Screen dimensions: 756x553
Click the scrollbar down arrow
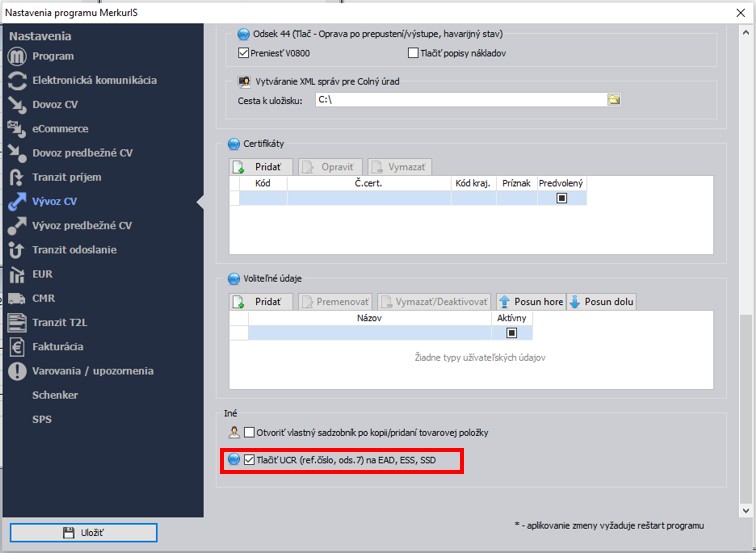(x=745, y=511)
